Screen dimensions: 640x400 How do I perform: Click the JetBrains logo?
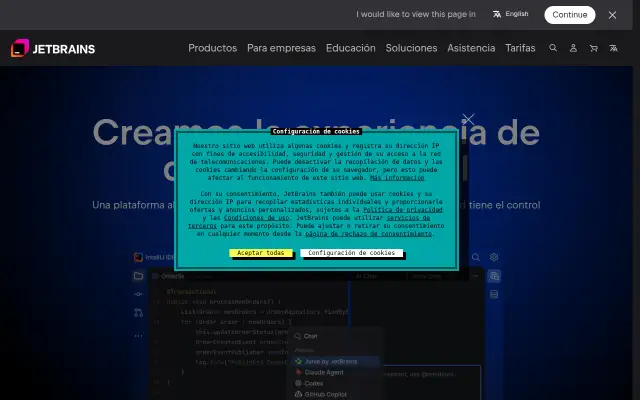click(x=53, y=49)
